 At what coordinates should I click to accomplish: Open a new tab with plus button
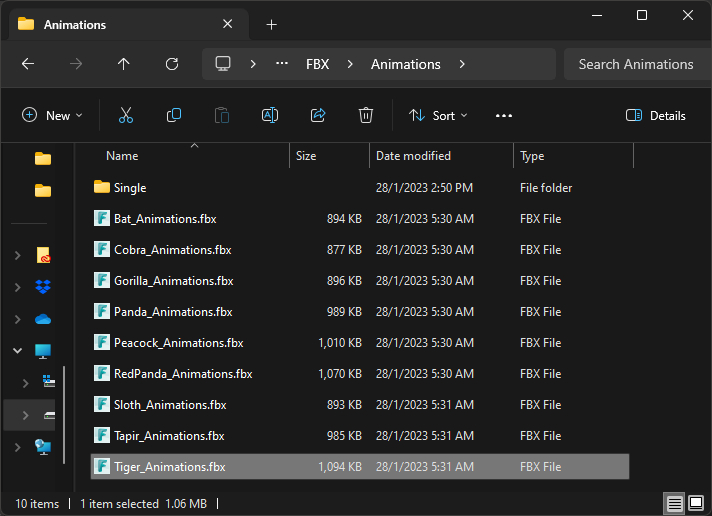tap(271, 24)
